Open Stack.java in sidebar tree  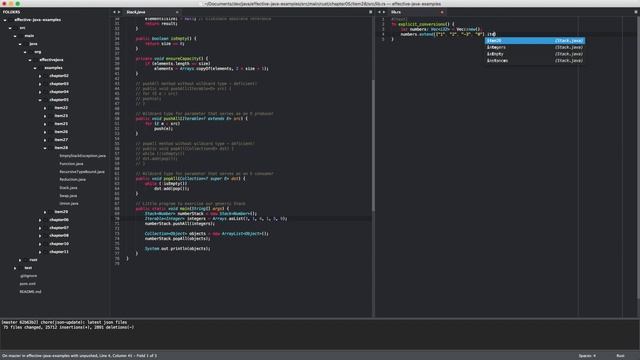click(68, 188)
